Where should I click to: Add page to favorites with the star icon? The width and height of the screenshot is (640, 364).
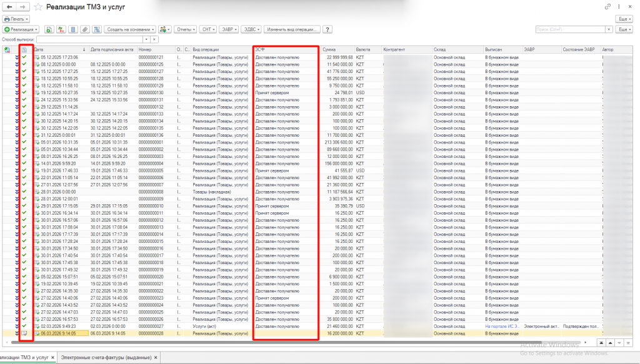(x=38, y=7)
